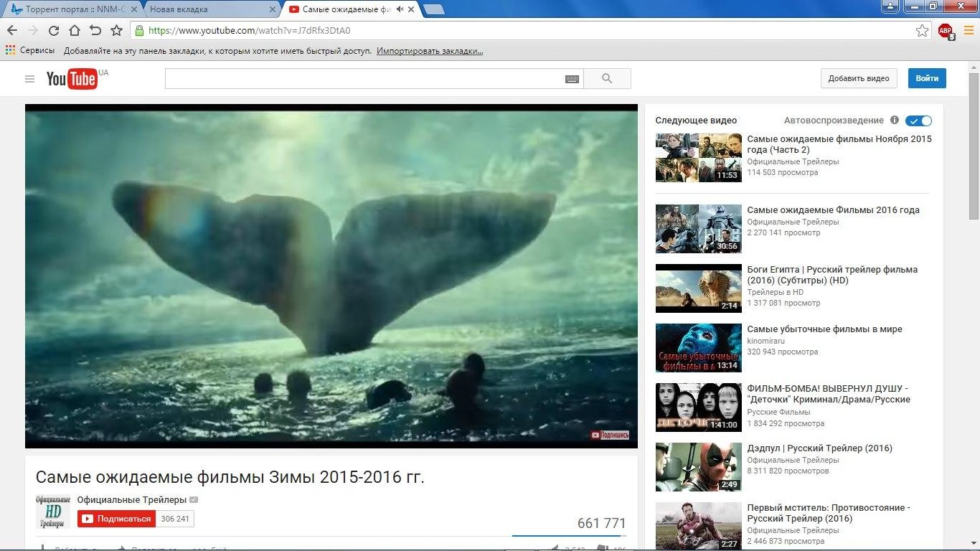This screenshot has height=551, width=980.
Task: Open ФИЛЬМ-БОМБА Деточки video title
Action: point(829,394)
